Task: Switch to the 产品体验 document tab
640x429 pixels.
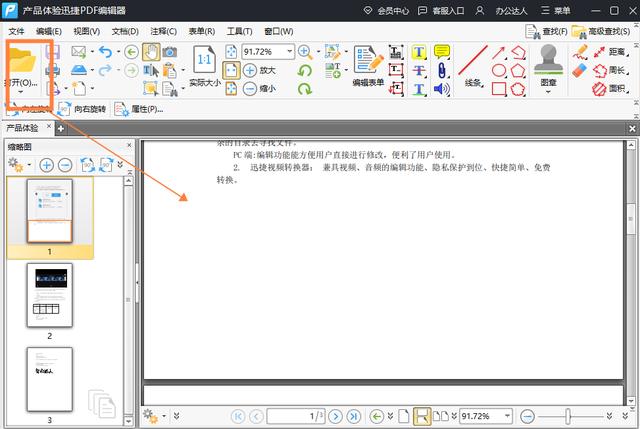Action: point(22,128)
